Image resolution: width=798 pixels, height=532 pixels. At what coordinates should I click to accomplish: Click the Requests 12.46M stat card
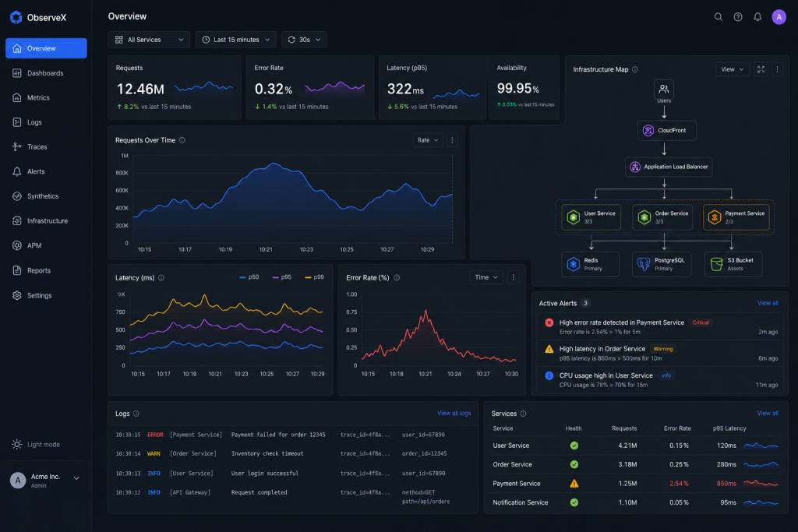(175, 87)
